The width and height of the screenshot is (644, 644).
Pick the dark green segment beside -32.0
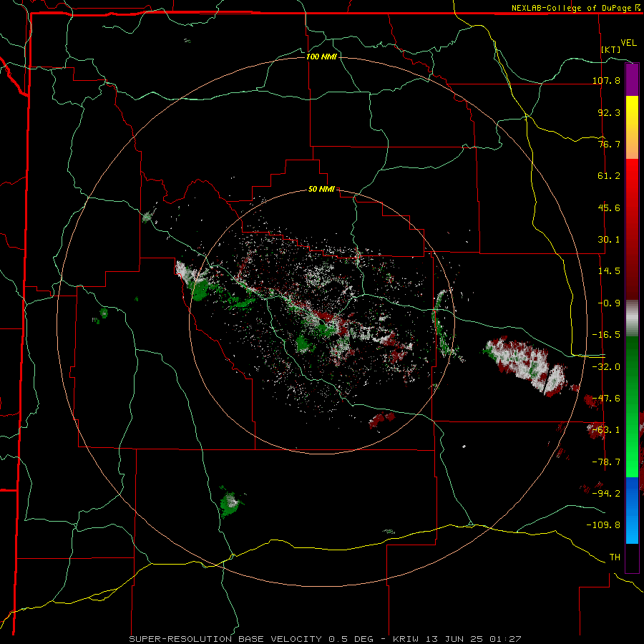[632, 368]
